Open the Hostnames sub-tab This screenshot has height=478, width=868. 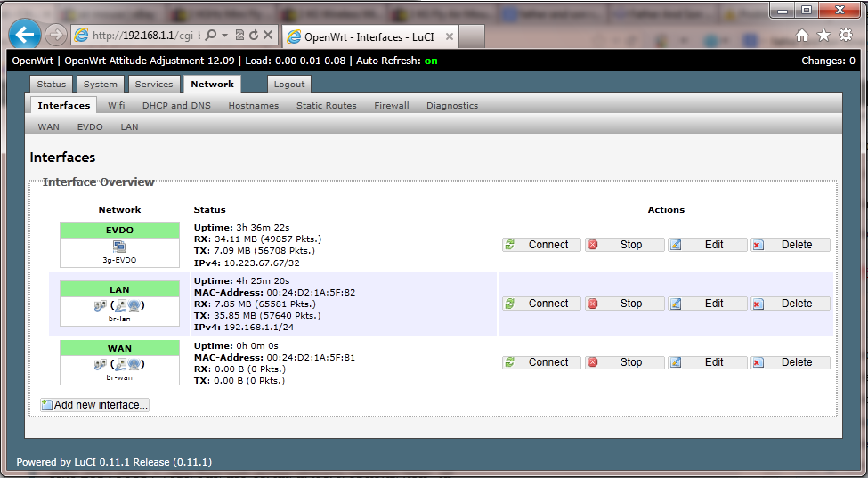[x=254, y=105]
